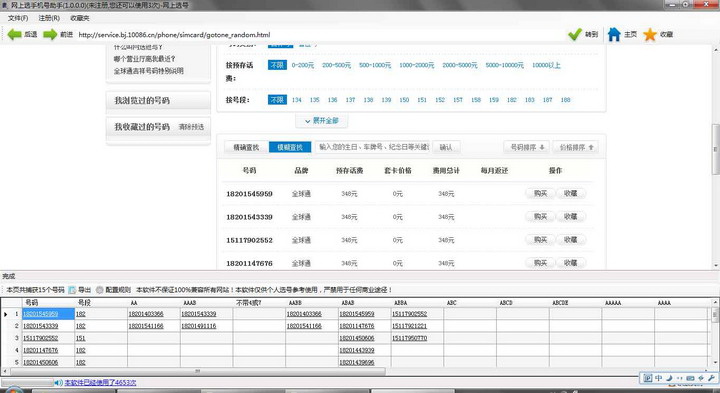Screen dimensions: 720x393
Task: Open 配置规则 gear settings
Action: (100, 290)
